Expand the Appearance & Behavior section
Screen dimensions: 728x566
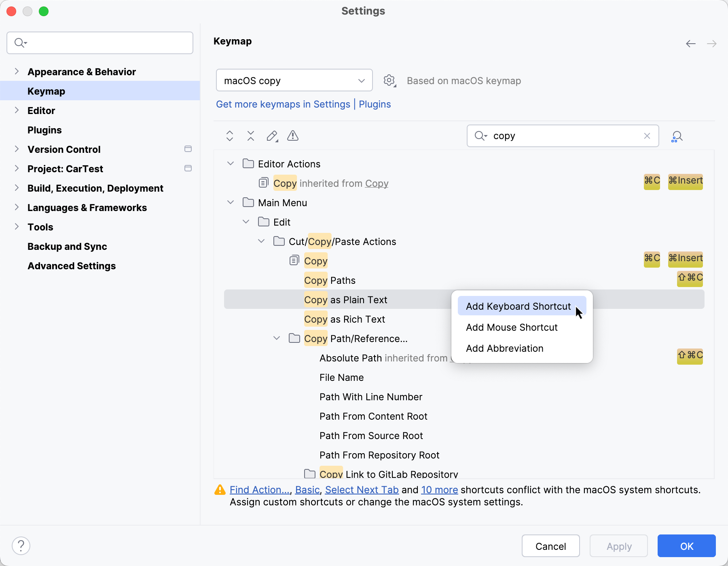tap(17, 71)
